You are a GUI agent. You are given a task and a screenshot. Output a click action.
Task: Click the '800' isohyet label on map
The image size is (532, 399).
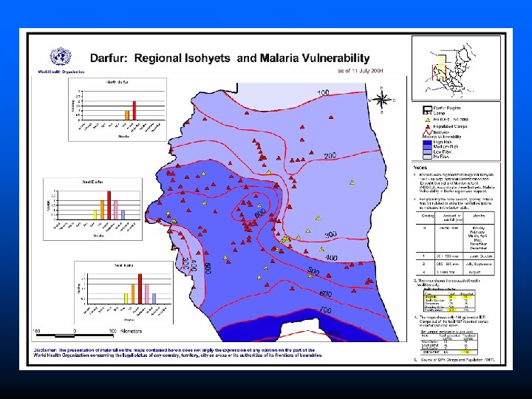334,335
